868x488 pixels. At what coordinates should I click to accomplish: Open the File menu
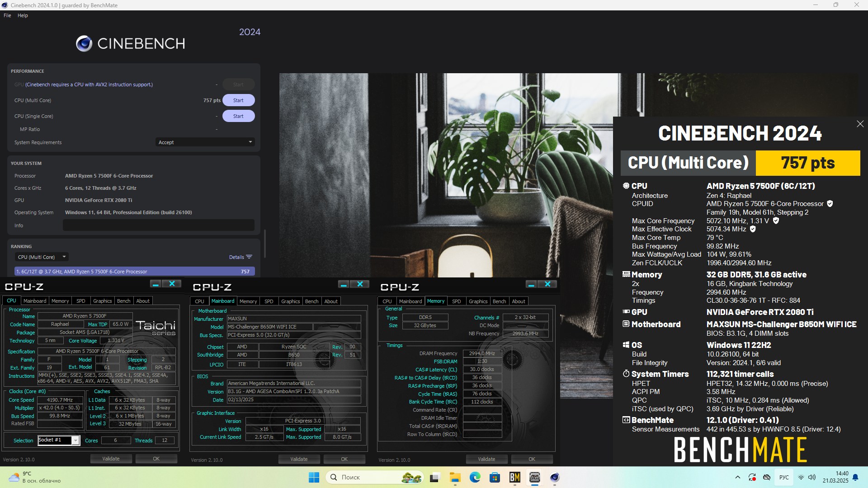click(x=7, y=15)
